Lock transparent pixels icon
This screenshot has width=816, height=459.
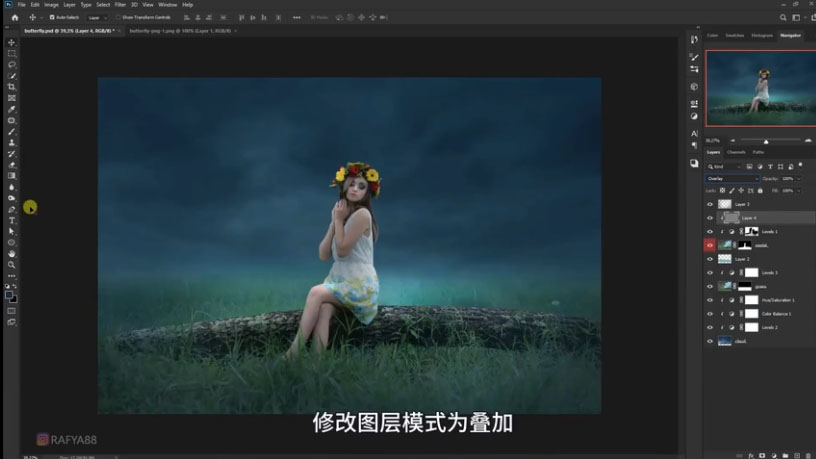[x=722, y=190]
